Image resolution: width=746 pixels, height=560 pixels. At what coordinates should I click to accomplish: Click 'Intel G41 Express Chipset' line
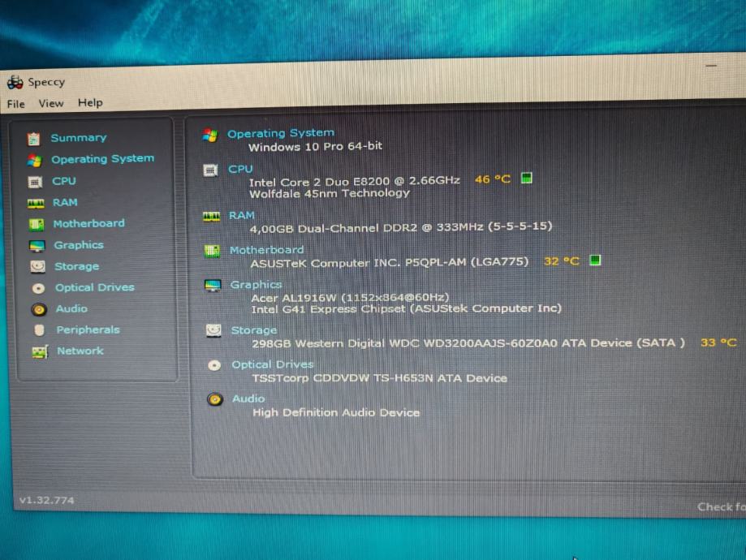[x=407, y=308]
